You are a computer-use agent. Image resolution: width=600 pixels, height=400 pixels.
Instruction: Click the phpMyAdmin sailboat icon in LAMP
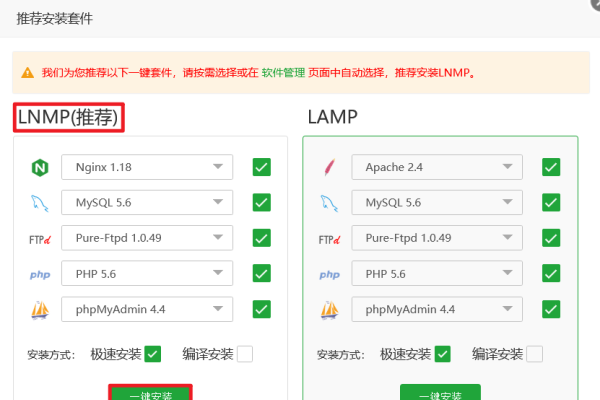coord(329,310)
